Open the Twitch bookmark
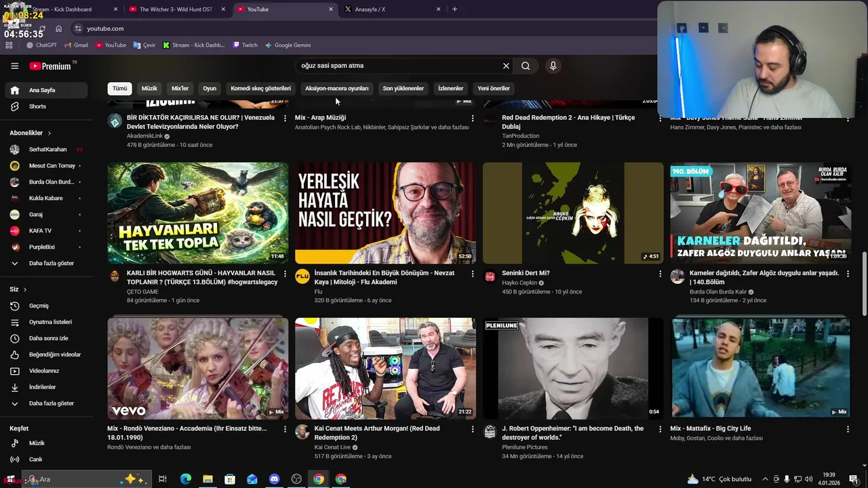Image resolution: width=868 pixels, height=488 pixels. coord(245,45)
